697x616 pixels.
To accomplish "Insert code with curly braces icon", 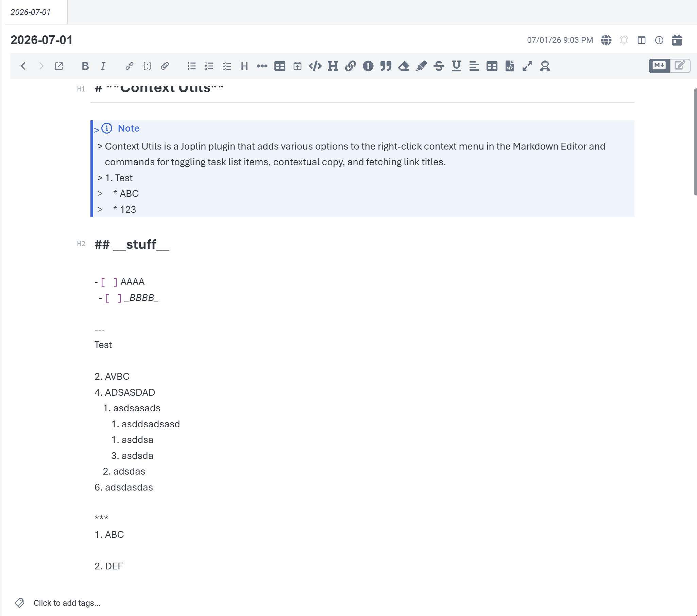I will point(147,66).
